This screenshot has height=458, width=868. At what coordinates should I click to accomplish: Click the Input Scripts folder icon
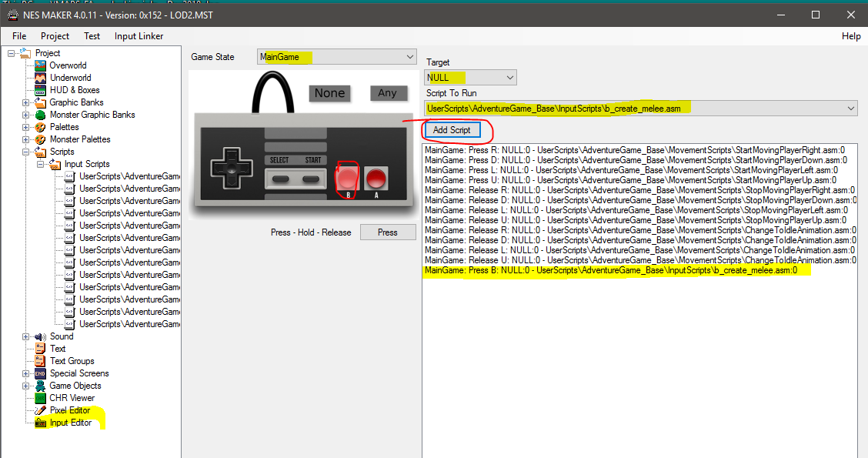click(x=55, y=164)
